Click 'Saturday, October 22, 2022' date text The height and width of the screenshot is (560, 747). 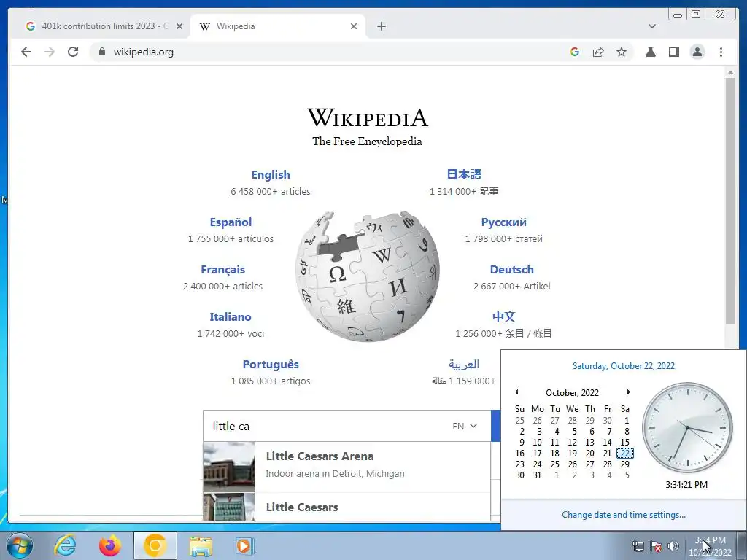pyautogui.click(x=624, y=366)
